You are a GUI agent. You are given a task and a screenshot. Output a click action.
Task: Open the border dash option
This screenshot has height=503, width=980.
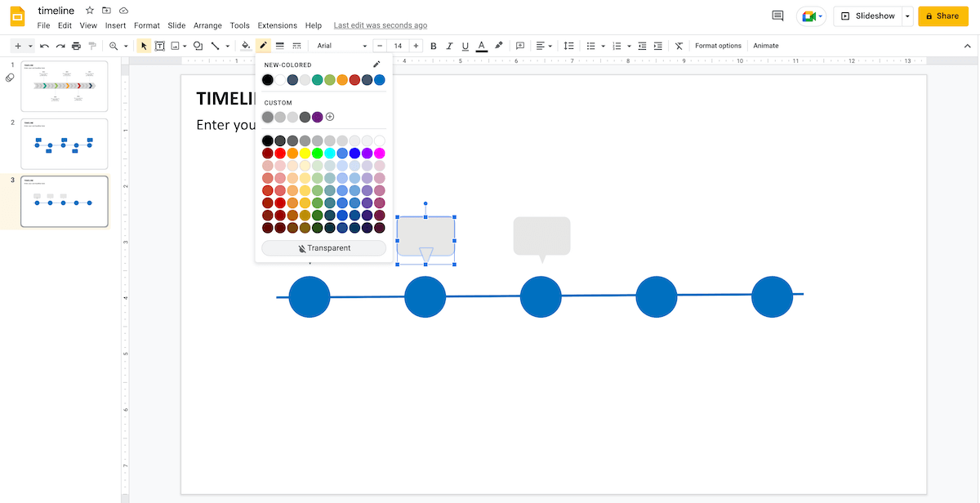pos(296,46)
